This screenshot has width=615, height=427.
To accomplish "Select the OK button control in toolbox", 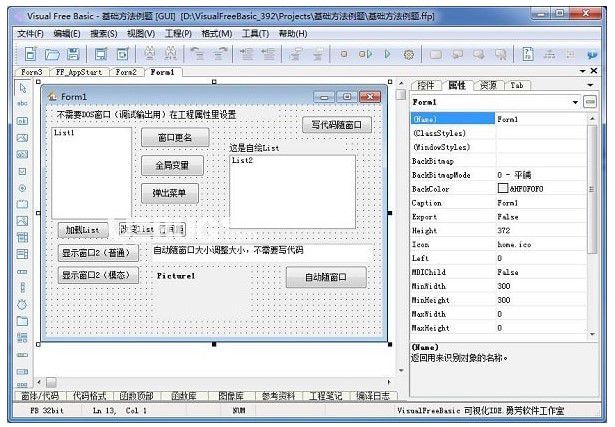I will coord(22,121).
